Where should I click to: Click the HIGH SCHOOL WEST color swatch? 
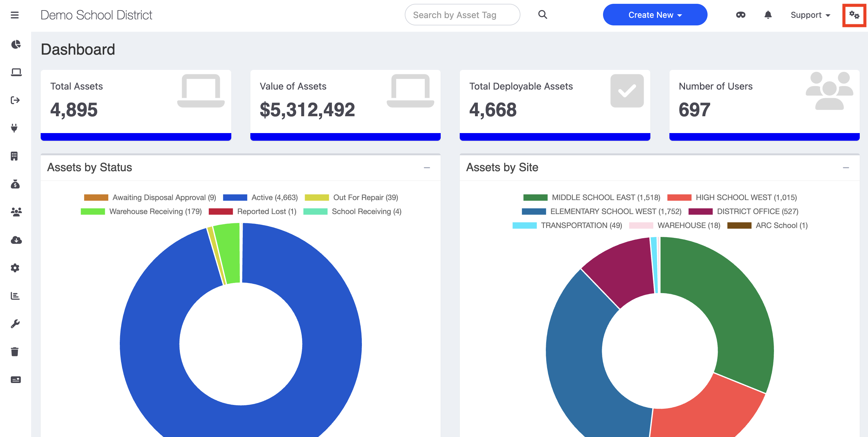pyautogui.click(x=679, y=198)
